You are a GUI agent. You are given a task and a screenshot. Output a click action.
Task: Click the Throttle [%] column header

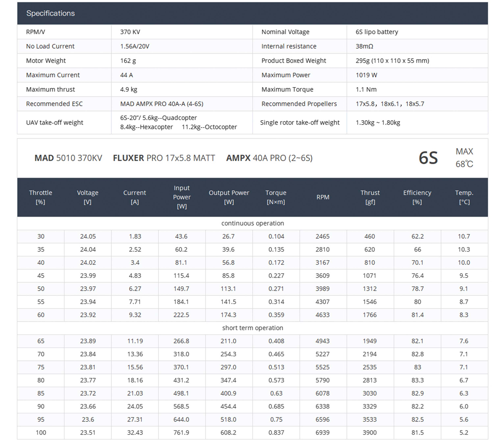tap(41, 197)
